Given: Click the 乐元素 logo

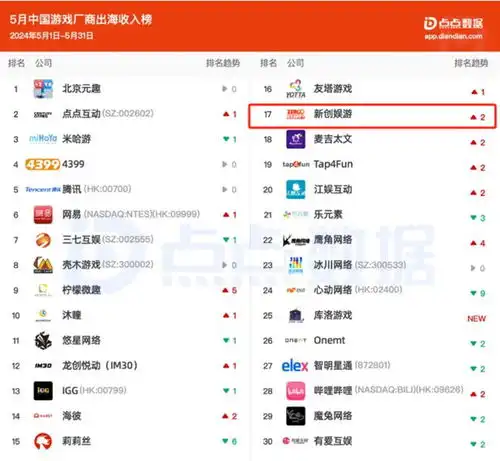Looking at the screenshot, I should pyautogui.click(x=296, y=215).
